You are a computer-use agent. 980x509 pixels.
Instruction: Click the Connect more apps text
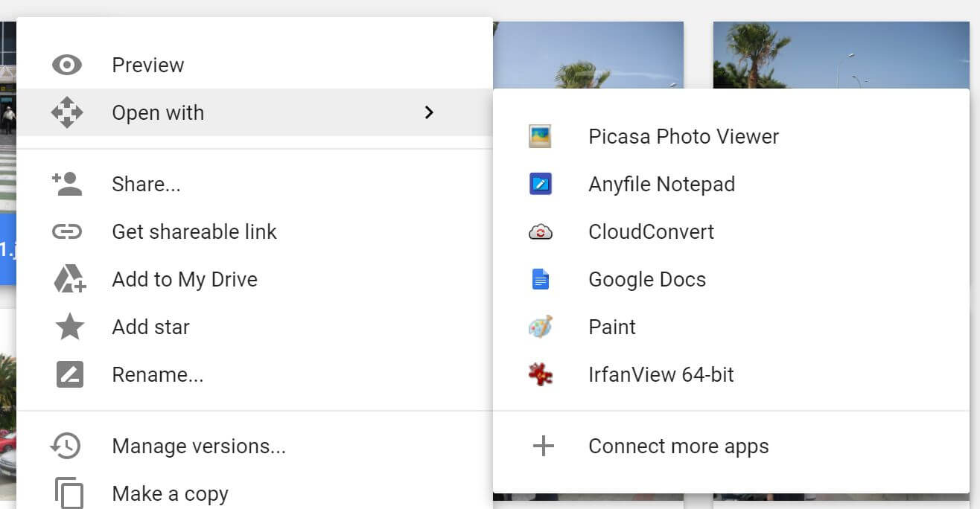tap(678, 446)
